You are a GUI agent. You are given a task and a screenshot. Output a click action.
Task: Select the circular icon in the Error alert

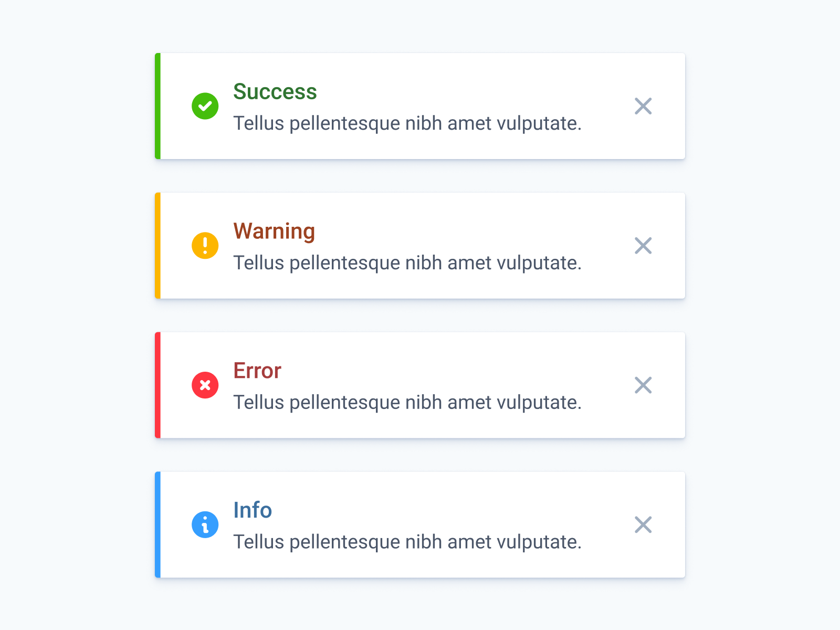[205, 385]
